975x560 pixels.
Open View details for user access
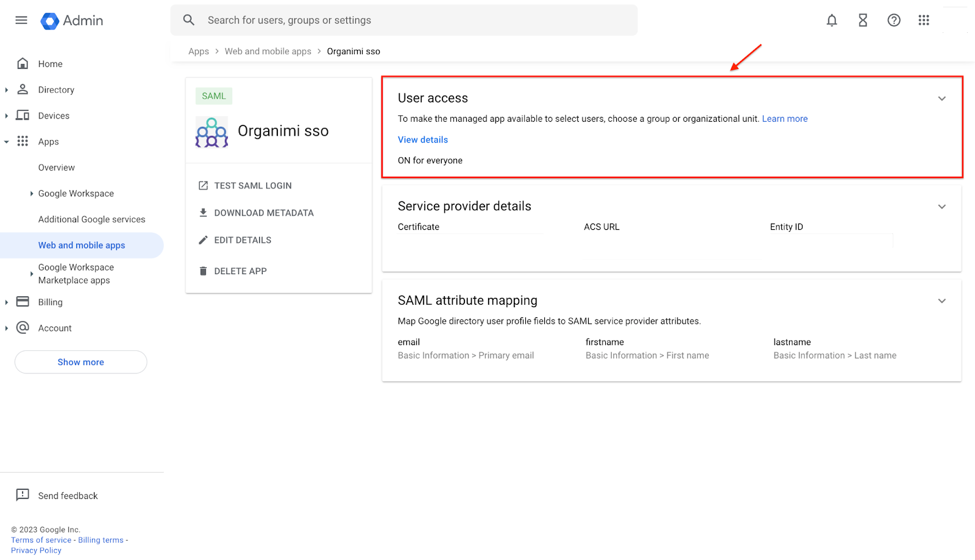click(422, 140)
